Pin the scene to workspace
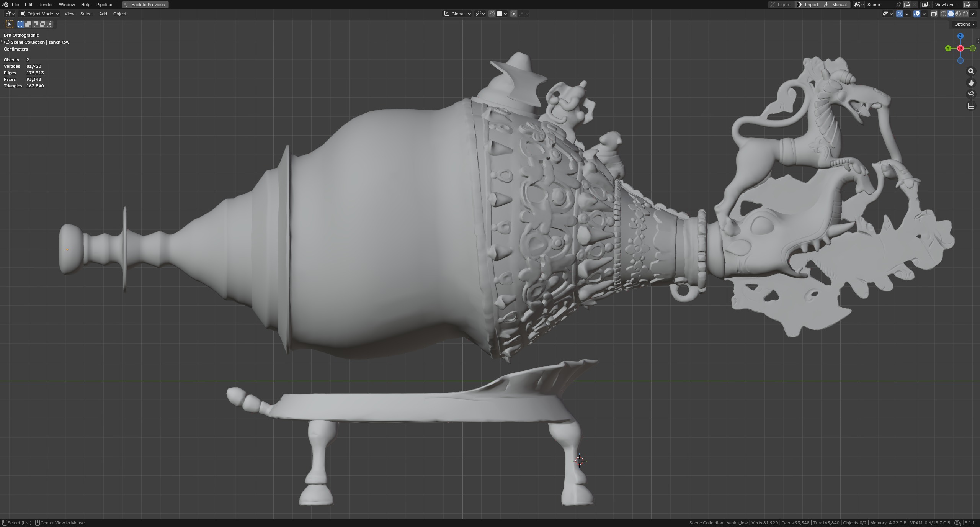The image size is (980, 527). point(898,5)
